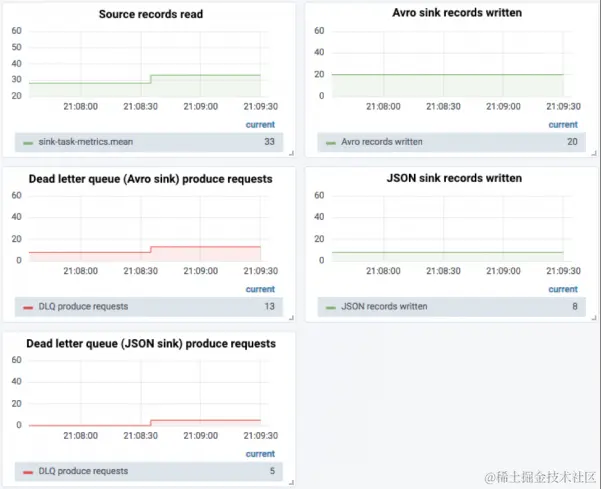The height and width of the screenshot is (489, 601).
Task: Click the resize handle of JSON sink records written panel
Action: tap(594, 318)
